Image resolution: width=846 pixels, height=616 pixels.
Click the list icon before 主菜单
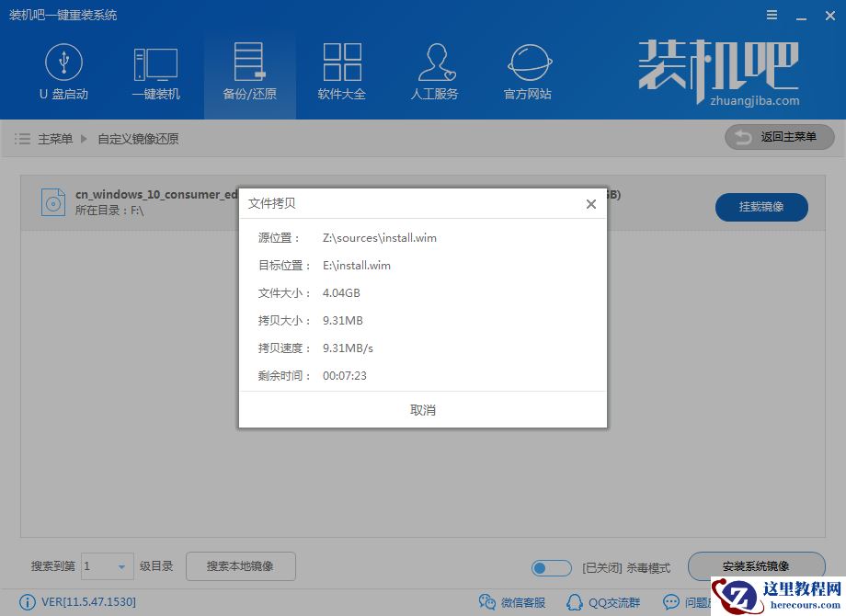(x=22, y=140)
